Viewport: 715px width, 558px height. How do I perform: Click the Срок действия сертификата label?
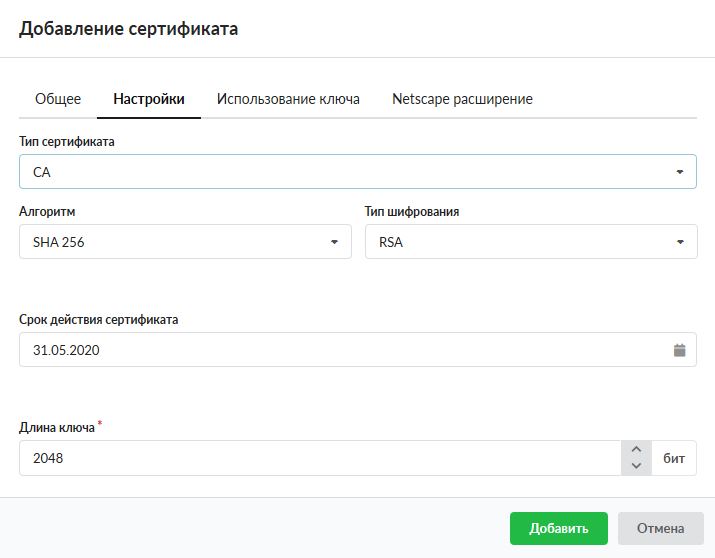[x=99, y=319]
